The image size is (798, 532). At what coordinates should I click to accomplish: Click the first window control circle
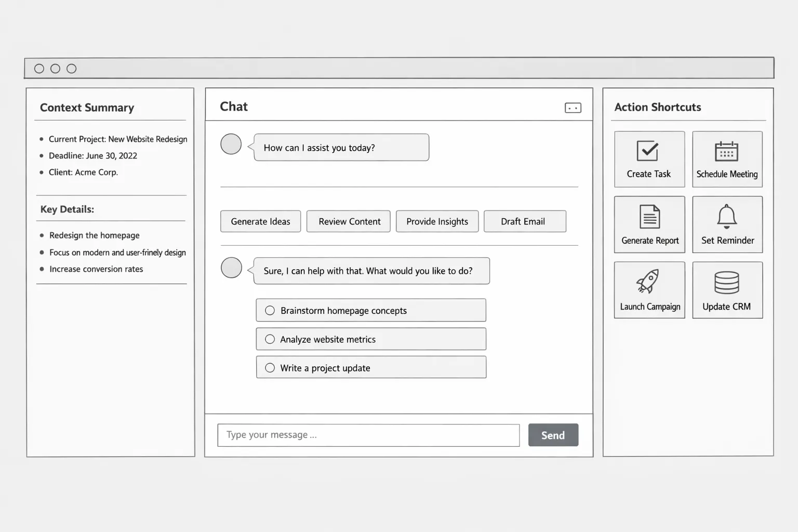(39, 69)
